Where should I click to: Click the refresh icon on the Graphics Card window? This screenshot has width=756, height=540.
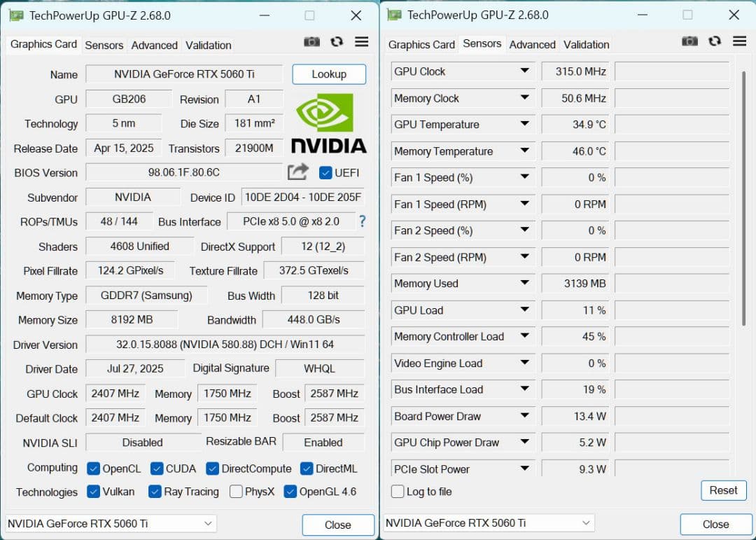tap(337, 41)
